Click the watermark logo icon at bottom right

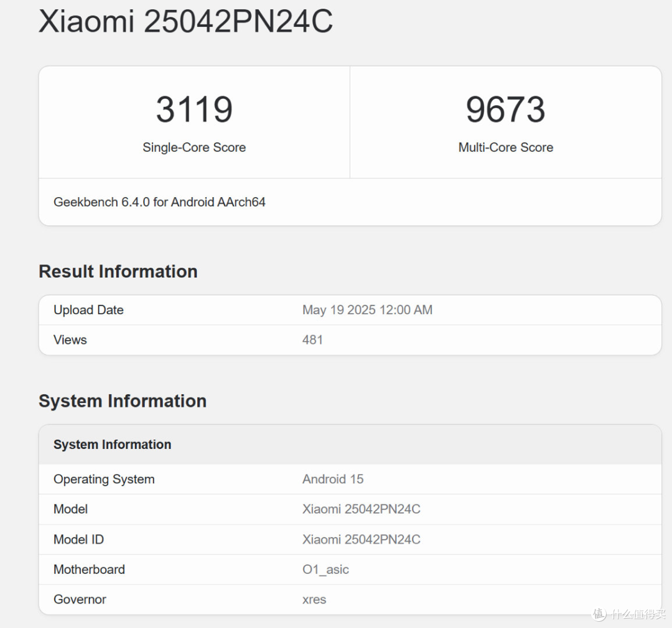tap(599, 614)
